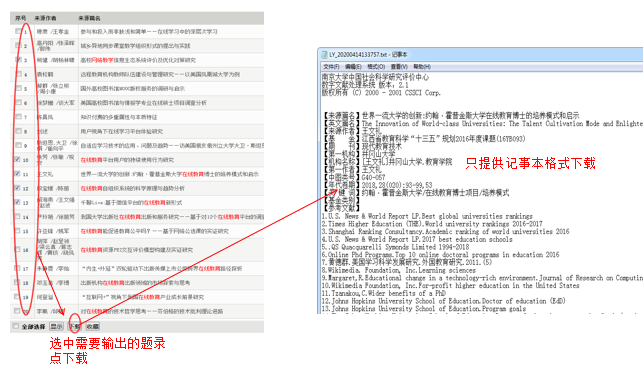Uncheck the checkbox for row 13
Image resolution: width=643 pixels, height=367 pixels.
[17, 202]
